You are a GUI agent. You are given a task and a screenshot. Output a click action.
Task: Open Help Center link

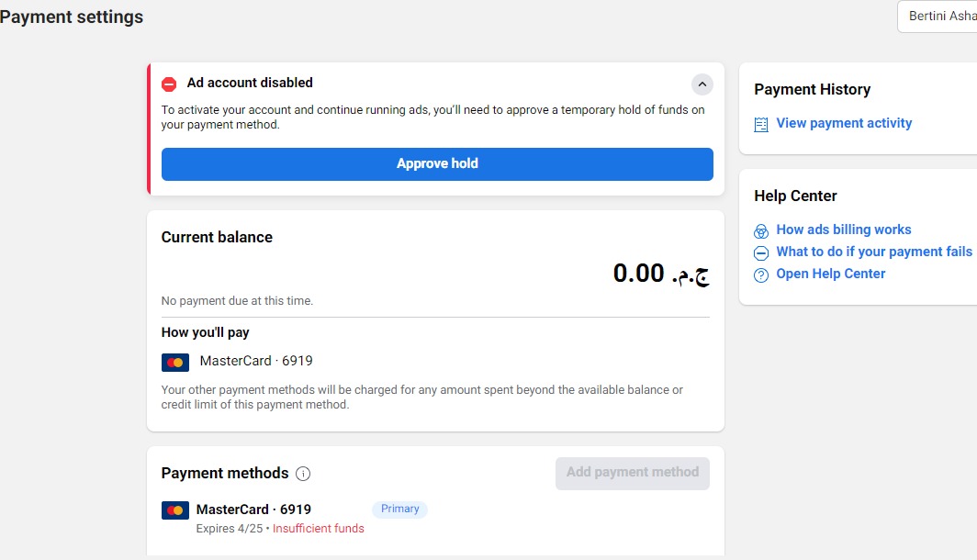point(831,274)
